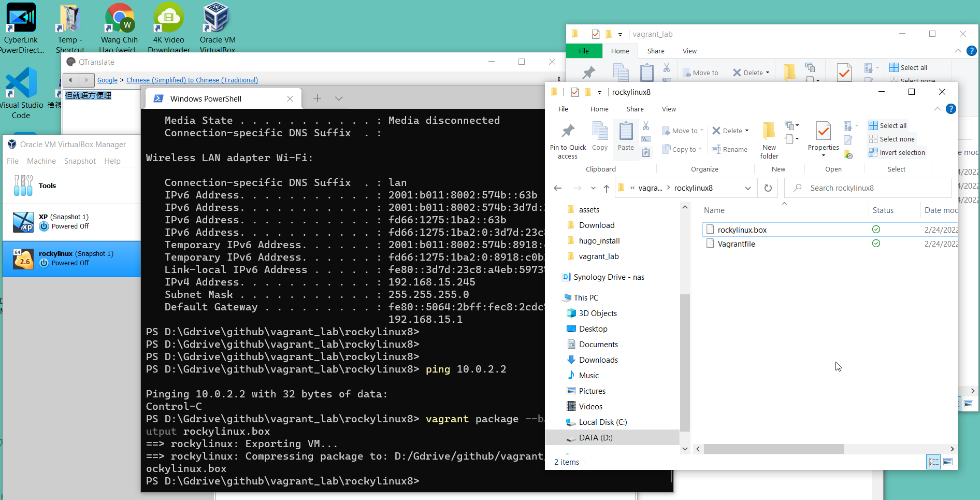Click the Rename button in rockylinux8 ribbon
This screenshot has width=980, height=500.
point(729,149)
